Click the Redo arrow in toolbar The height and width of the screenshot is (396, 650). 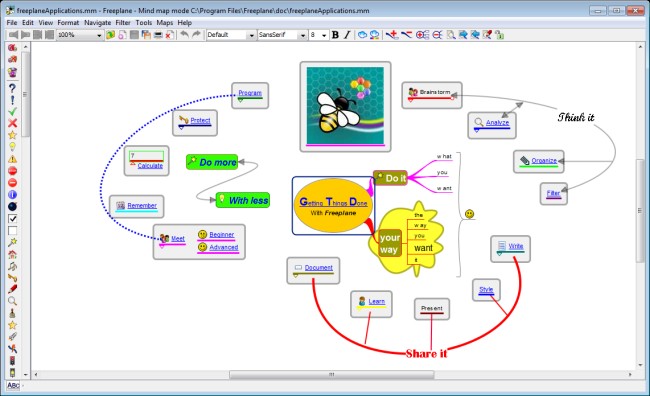pos(196,35)
